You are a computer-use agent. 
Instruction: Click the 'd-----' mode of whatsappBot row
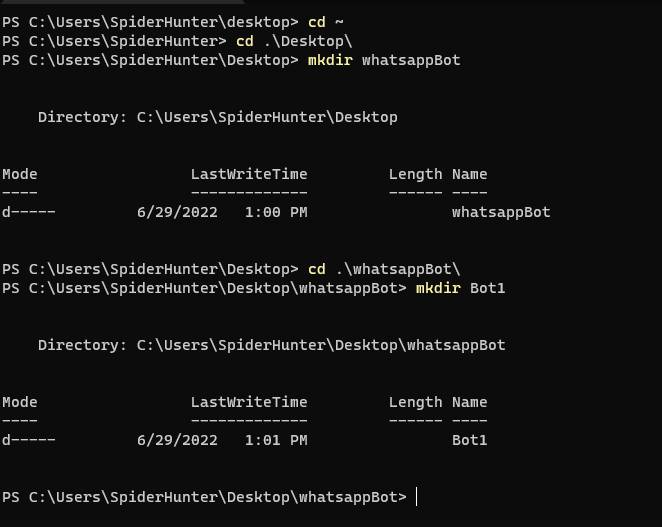pyautogui.click(x=29, y=212)
